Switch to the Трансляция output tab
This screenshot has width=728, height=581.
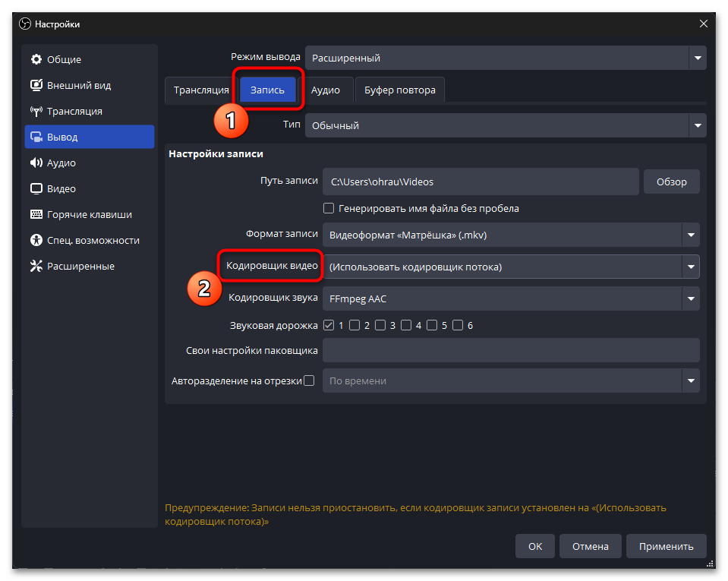point(201,90)
